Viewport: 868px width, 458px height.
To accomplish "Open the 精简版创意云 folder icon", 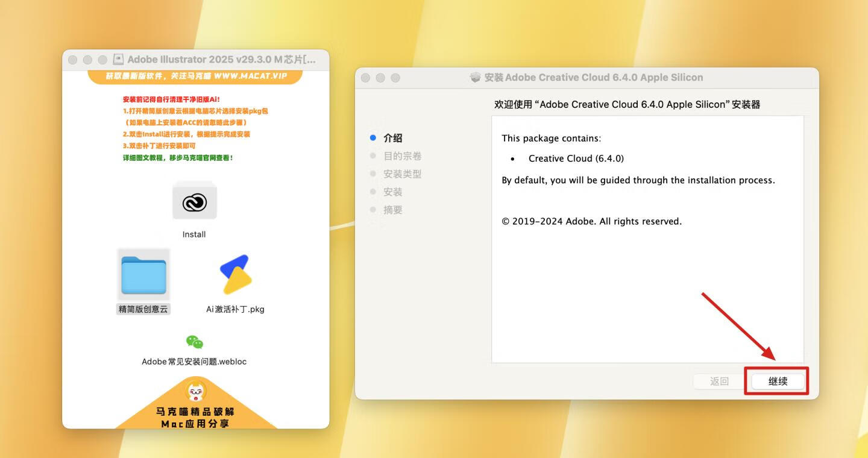I will (143, 275).
